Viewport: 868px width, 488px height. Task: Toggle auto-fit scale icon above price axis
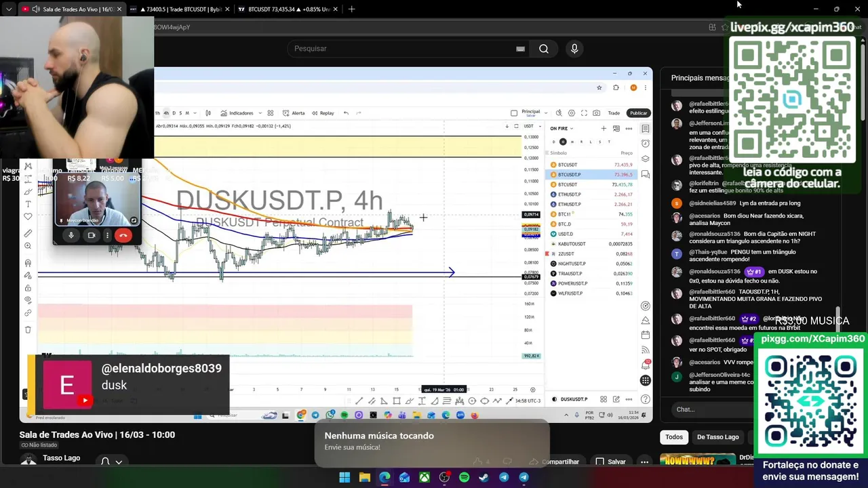(x=516, y=126)
